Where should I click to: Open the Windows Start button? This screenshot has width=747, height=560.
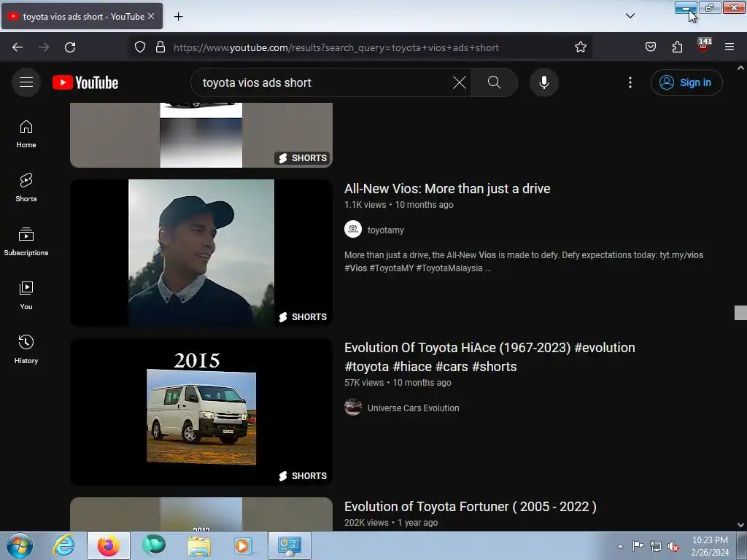click(x=20, y=545)
